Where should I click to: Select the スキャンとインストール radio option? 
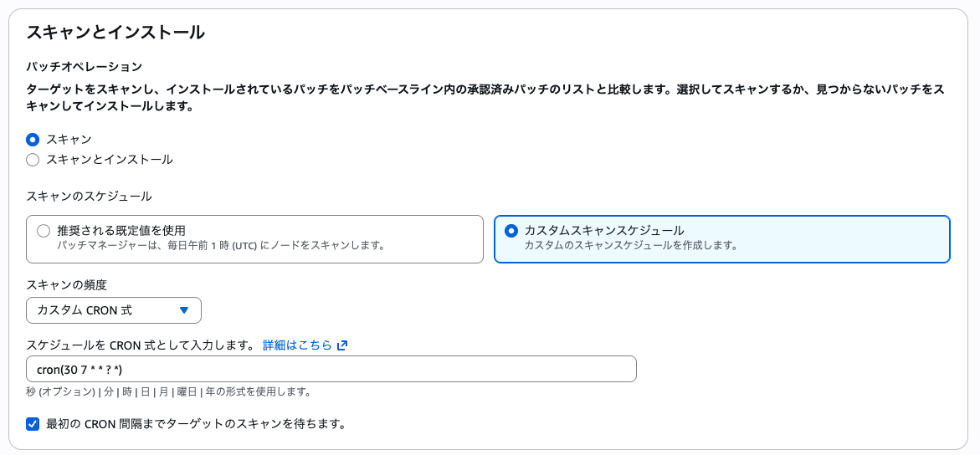(33, 160)
